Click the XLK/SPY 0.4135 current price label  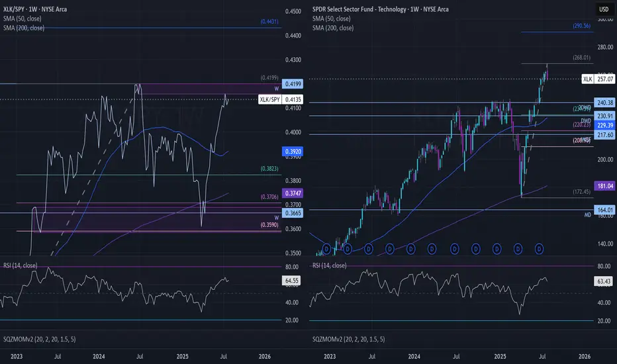pyautogui.click(x=281, y=99)
